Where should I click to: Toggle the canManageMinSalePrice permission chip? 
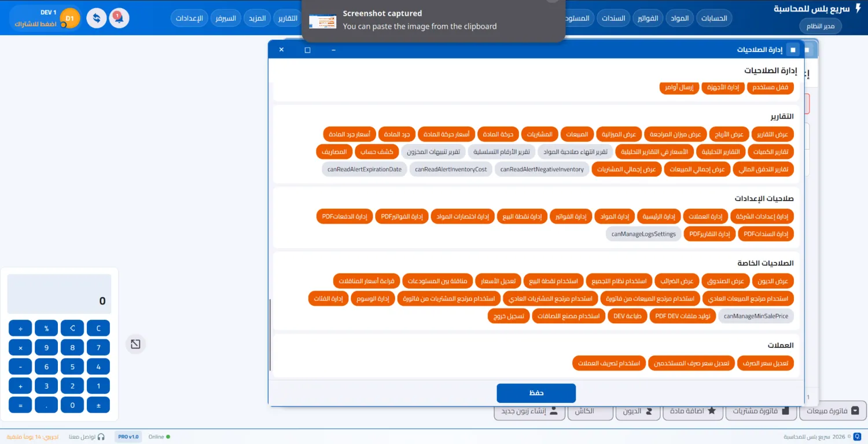[756, 316]
